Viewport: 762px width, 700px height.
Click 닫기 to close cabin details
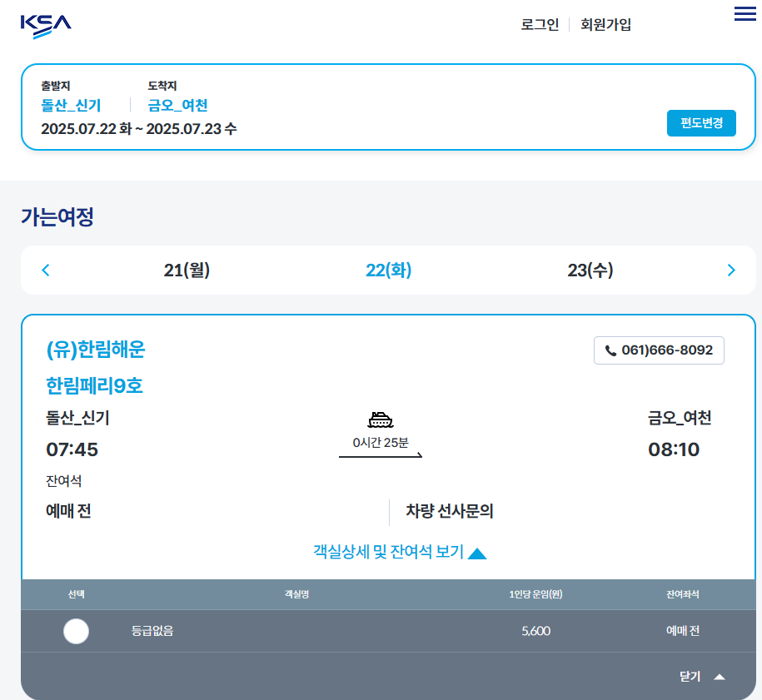click(x=702, y=676)
